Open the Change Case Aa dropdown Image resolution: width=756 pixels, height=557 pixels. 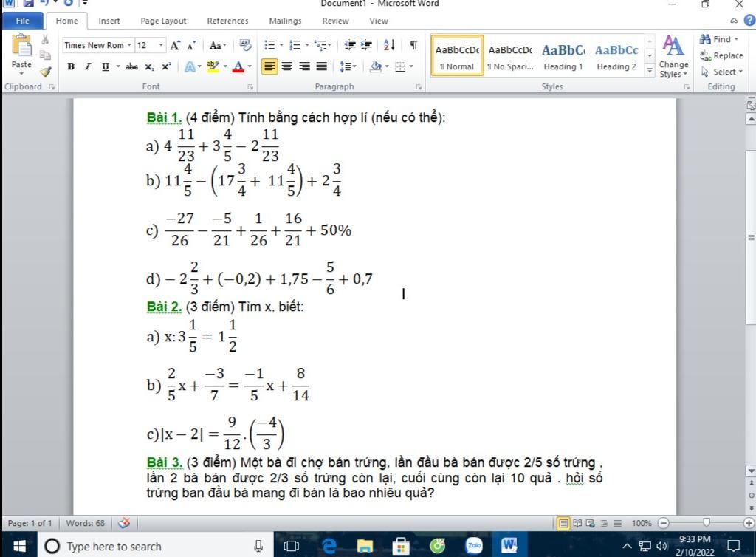pyautogui.click(x=218, y=45)
